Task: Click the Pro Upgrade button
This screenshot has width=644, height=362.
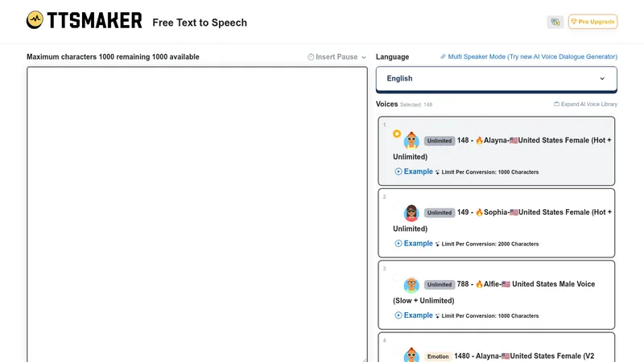Action: tap(592, 22)
